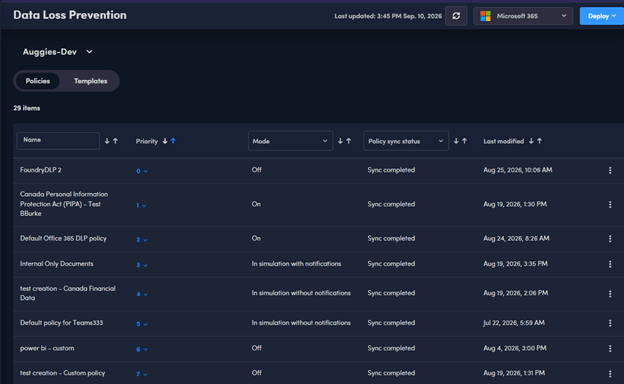Expand the Auggies-Dev tenant selector
624x384 pixels.
coord(57,52)
